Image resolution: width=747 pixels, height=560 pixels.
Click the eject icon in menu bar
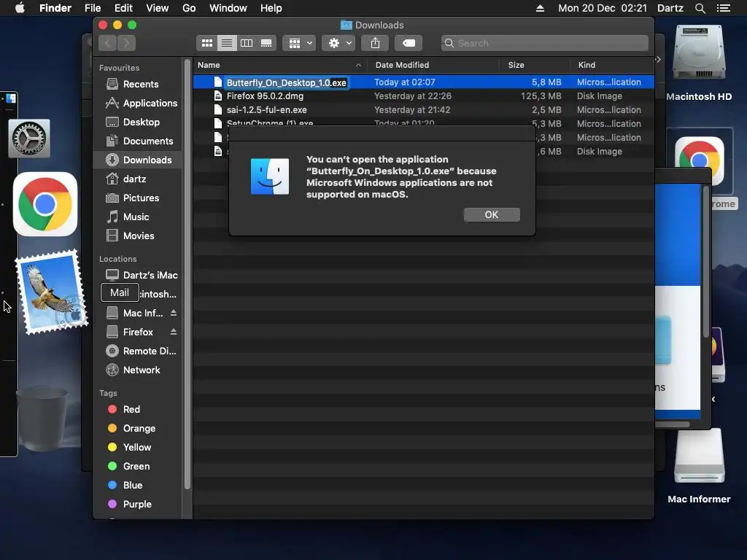click(x=540, y=8)
